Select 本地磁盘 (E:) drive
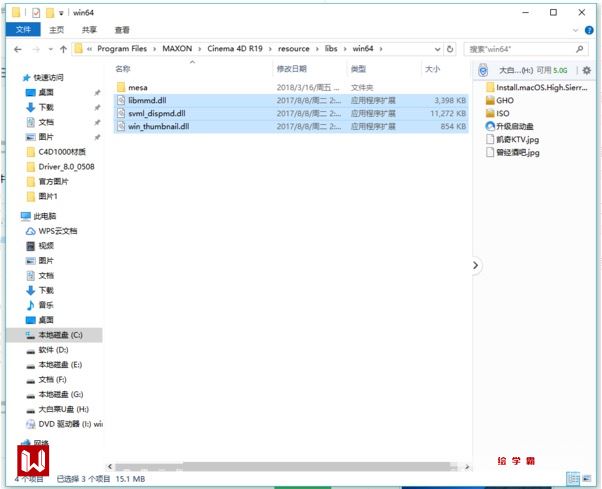Screen dimensions: 602x489 tap(54, 365)
